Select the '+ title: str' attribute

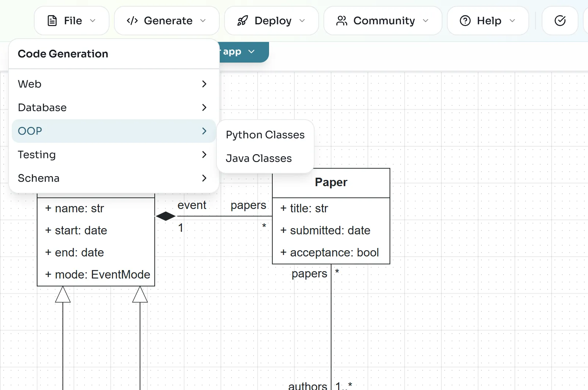304,209
